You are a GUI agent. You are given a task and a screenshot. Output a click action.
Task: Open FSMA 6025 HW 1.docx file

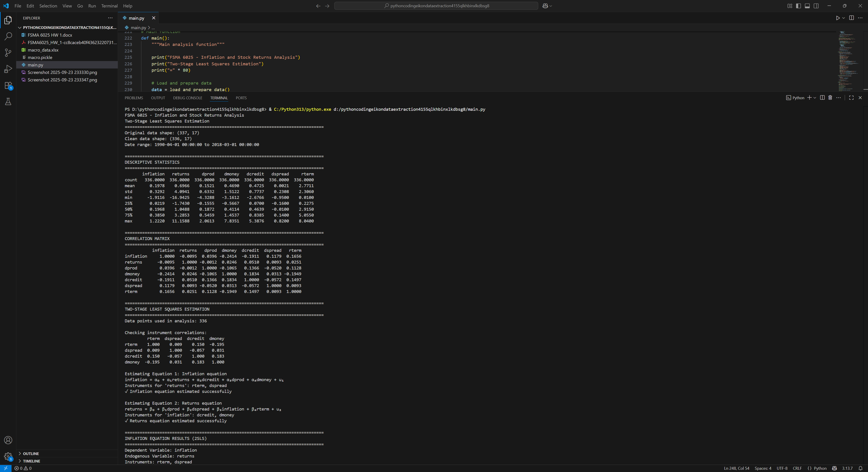[67, 35]
